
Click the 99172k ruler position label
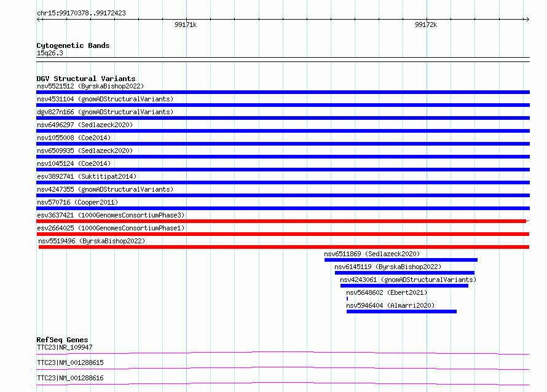point(426,25)
